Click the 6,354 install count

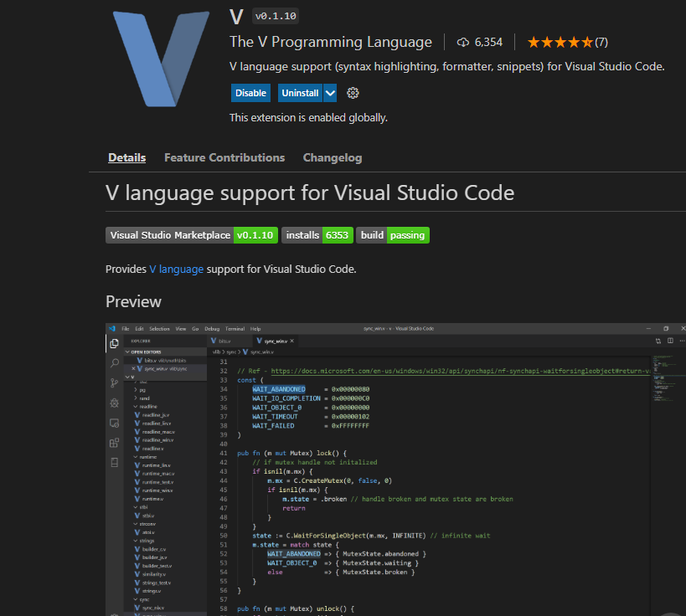tap(488, 43)
